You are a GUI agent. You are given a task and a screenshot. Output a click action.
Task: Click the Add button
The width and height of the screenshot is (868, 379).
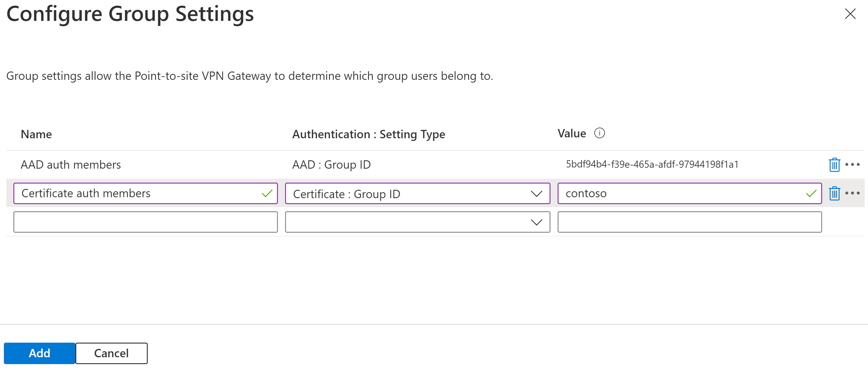point(39,353)
